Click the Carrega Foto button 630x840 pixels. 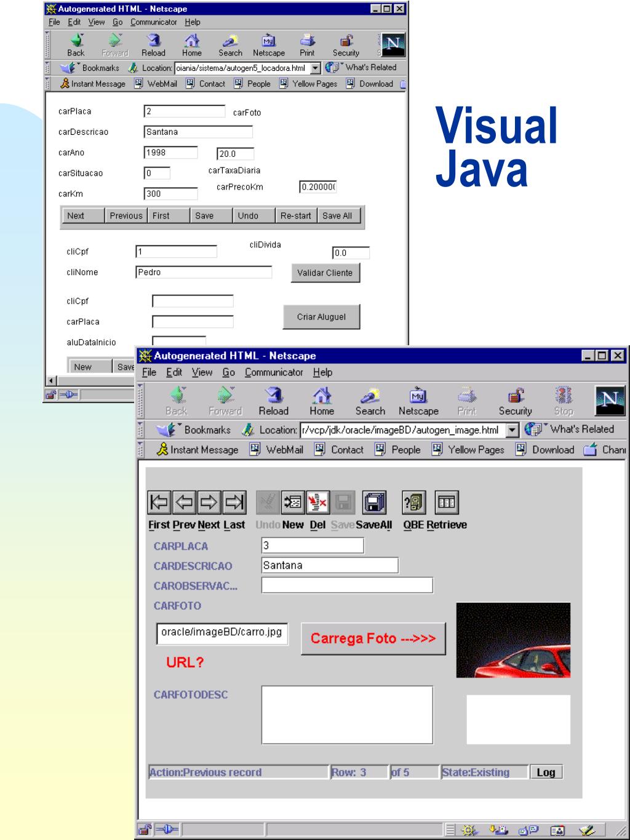373,639
